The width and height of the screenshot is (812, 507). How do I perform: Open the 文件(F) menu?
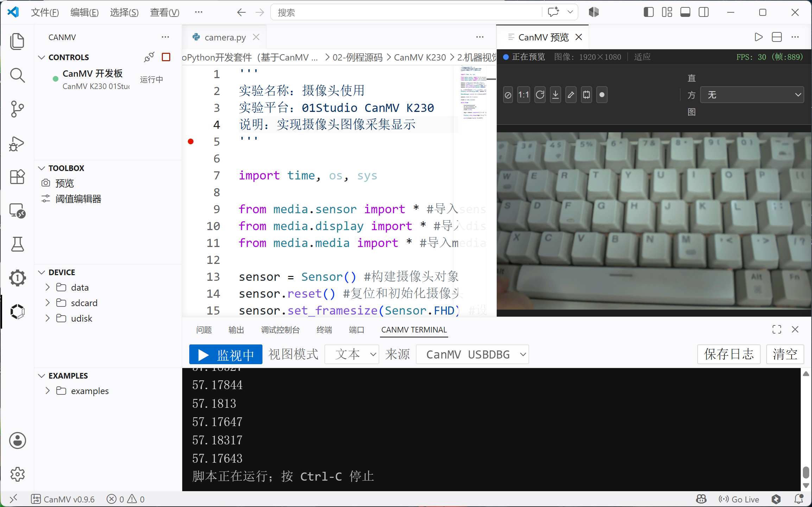point(45,13)
